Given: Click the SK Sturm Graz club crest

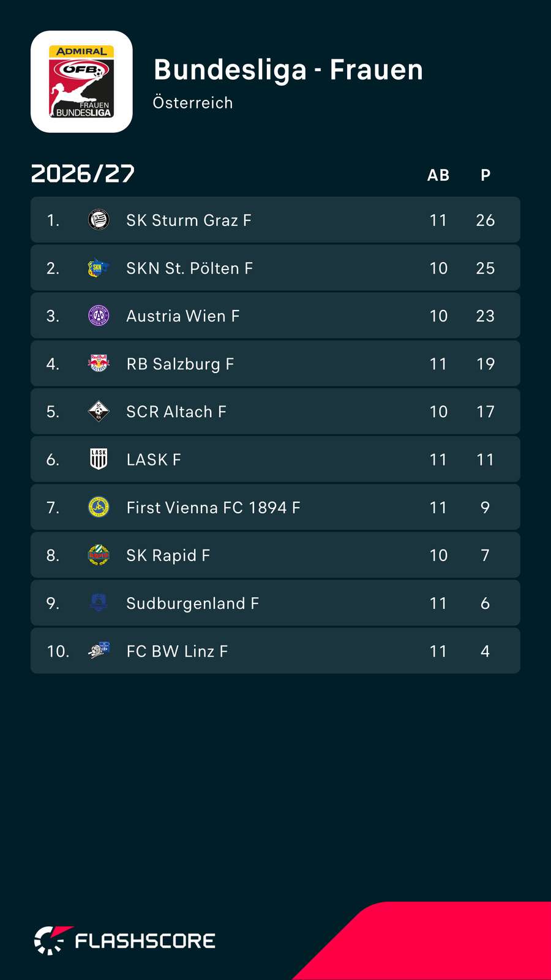Looking at the screenshot, I should tap(99, 220).
